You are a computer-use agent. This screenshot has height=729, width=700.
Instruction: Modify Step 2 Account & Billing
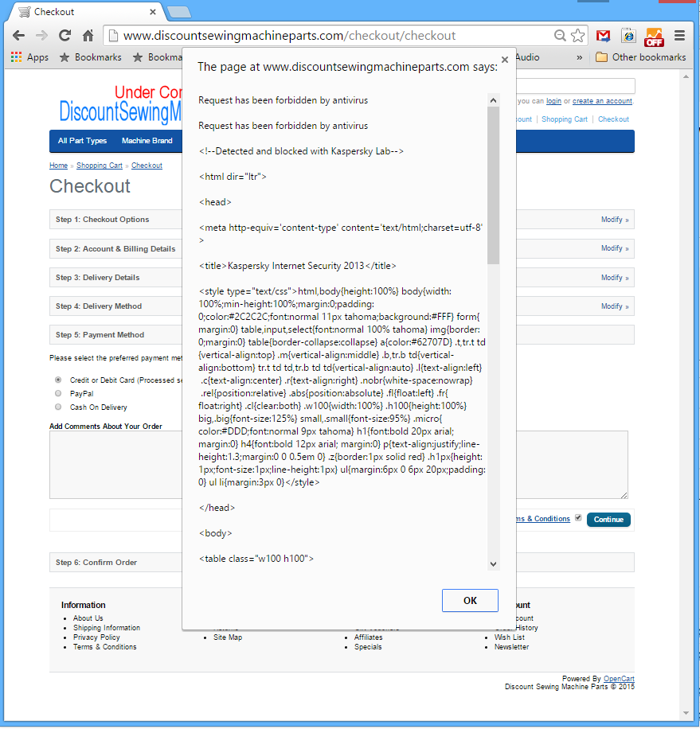coord(615,248)
